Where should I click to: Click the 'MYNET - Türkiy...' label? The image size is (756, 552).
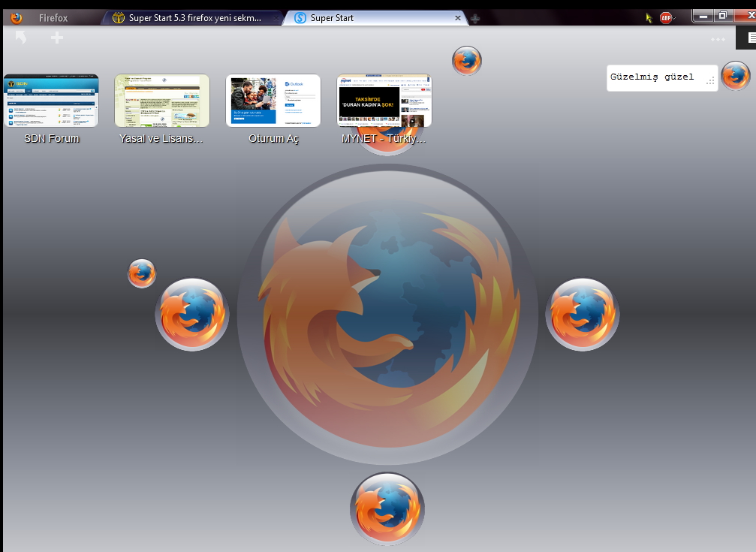tap(384, 138)
